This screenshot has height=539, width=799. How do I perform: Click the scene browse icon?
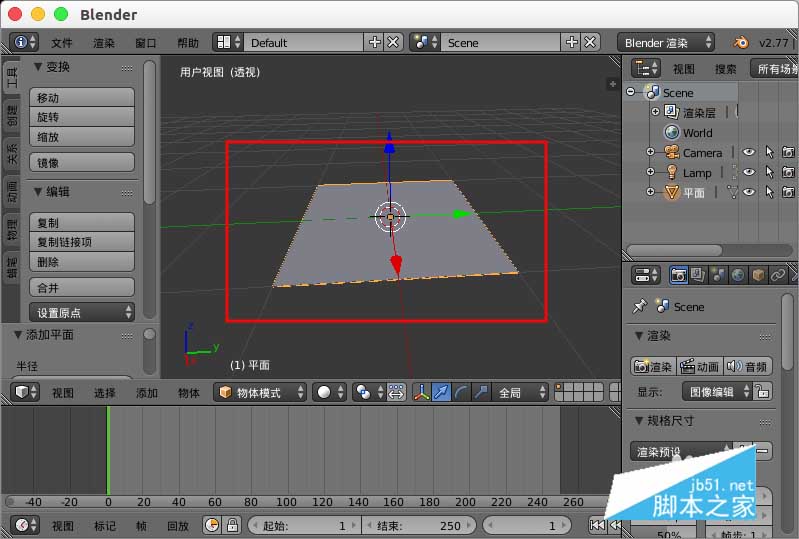(425, 42)
